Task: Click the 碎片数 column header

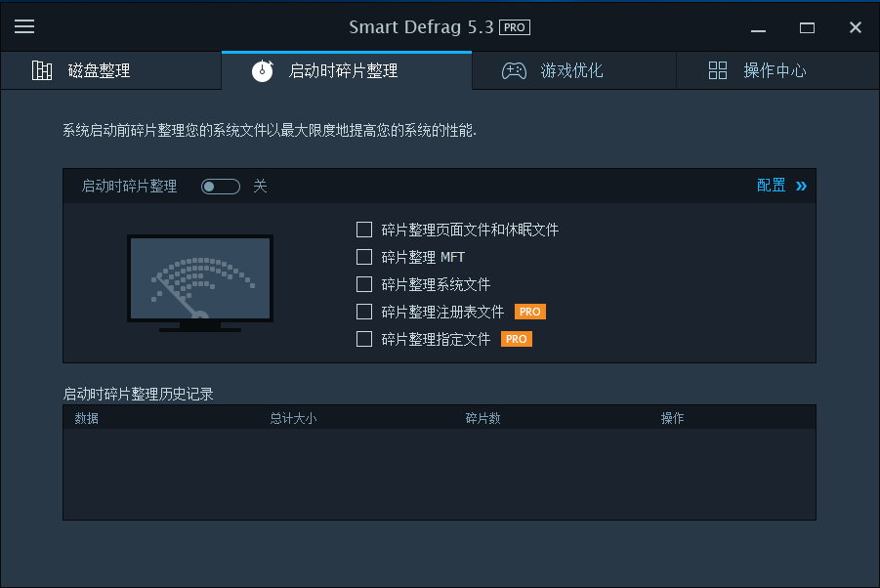Action: tap(482, 418)
